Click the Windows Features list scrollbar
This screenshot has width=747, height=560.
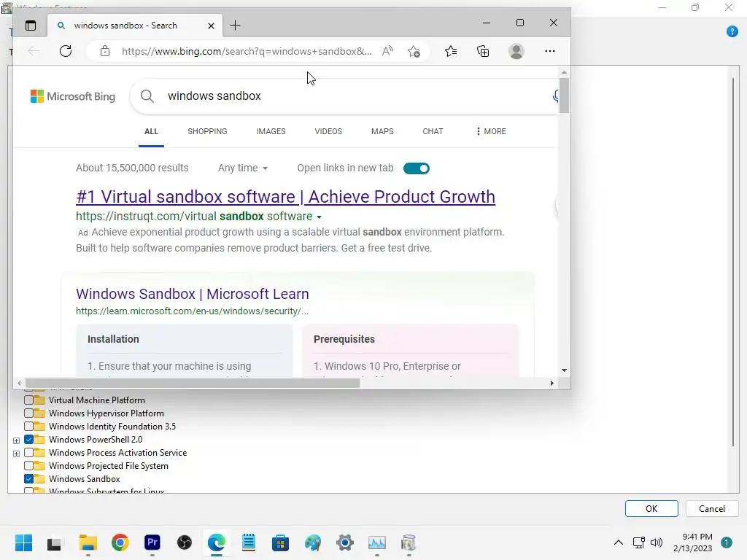[732, 262]
